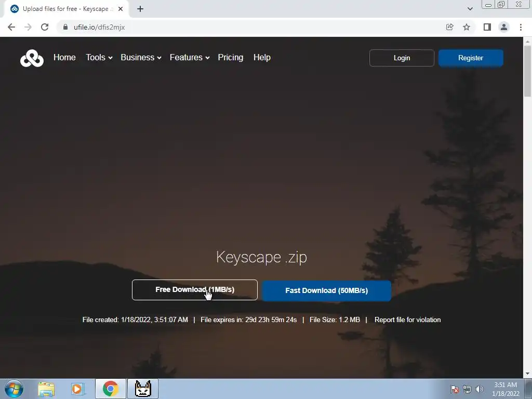Click the address bar URL ufile.io/dfis2mjx
This screenshot has width=532, height=399.
click(99, 27)
